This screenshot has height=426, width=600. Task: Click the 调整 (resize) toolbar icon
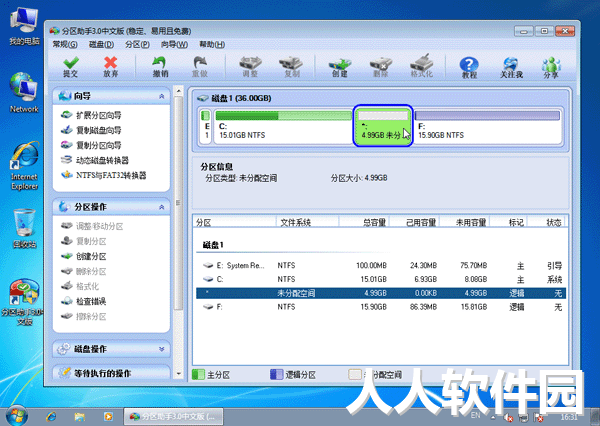(x=250, y=67)
